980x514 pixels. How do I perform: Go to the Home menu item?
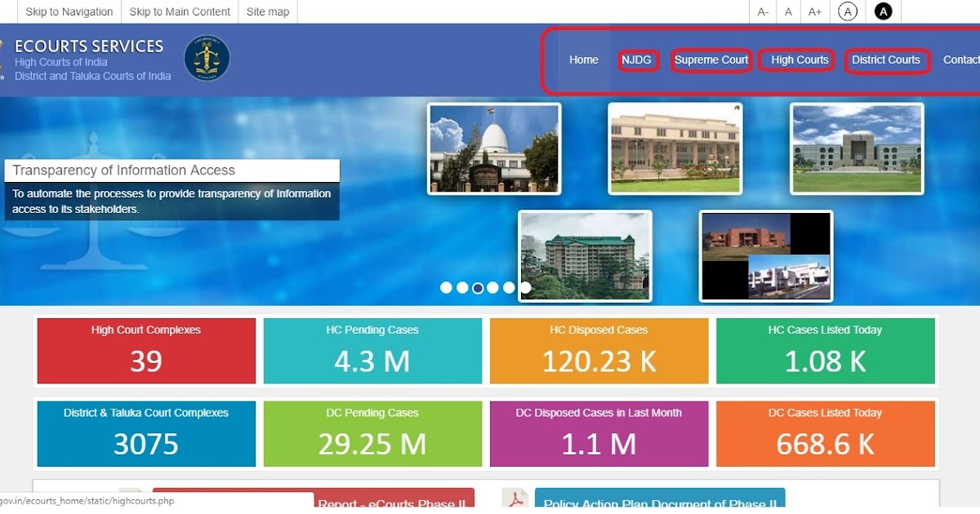pyautogui.click(x=584, y=60)
